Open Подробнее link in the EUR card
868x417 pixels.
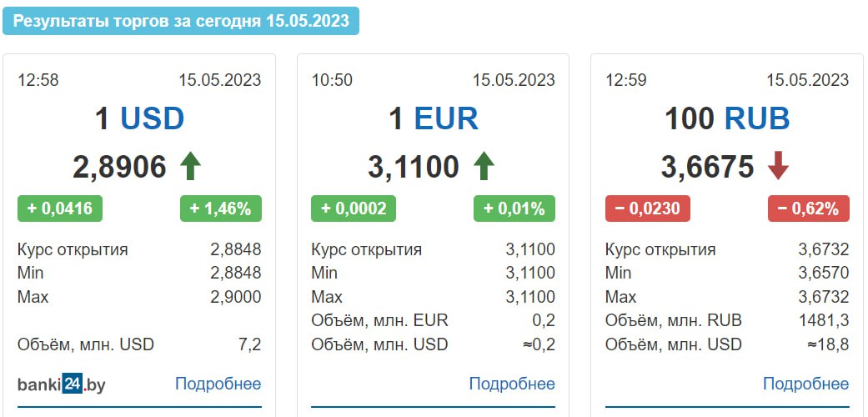(x=512, y=384)
